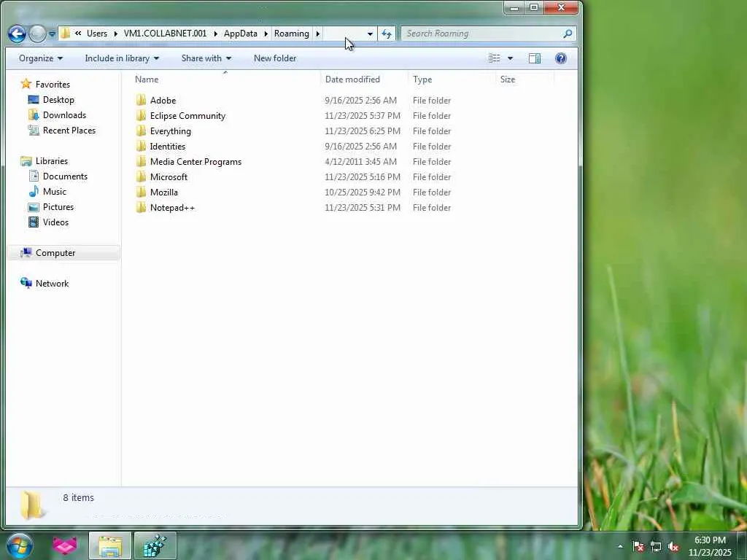Click New folder button
This screenshot has width=747, height=560.
point(275,58)
